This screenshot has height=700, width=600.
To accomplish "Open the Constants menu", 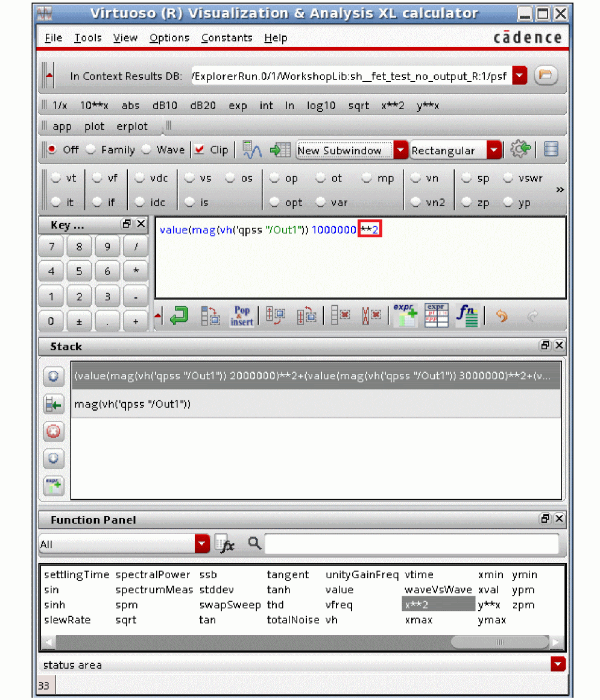I will 227,38.
